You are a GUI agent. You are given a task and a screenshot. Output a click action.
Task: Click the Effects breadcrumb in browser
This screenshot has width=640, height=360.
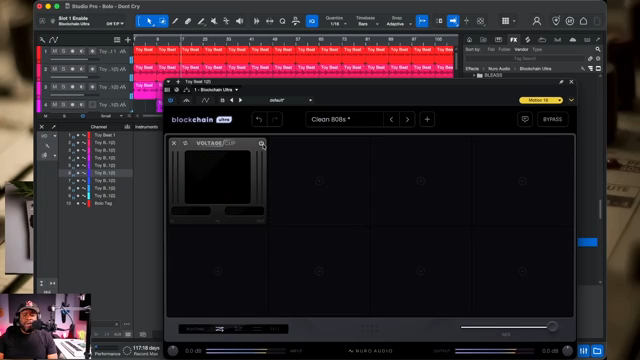click(472, 69)
